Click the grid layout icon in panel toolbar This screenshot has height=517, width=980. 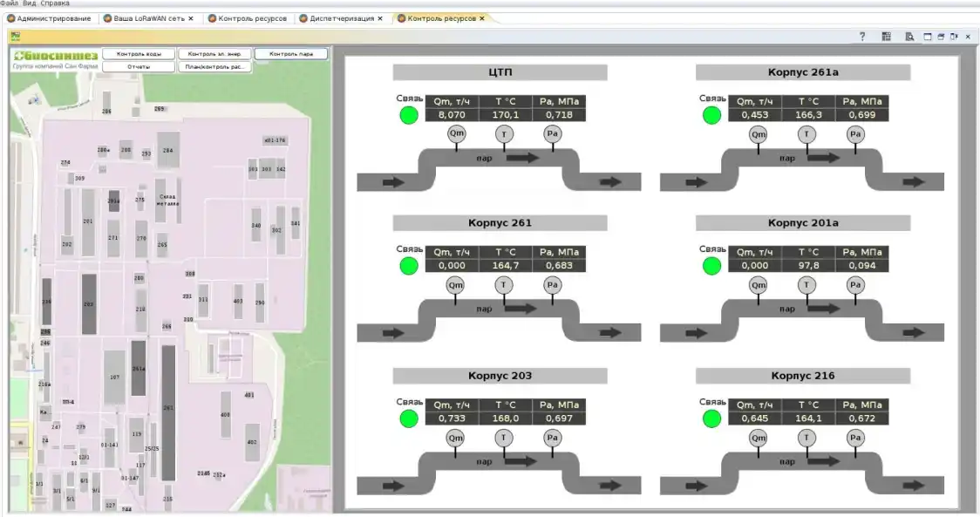887,37
